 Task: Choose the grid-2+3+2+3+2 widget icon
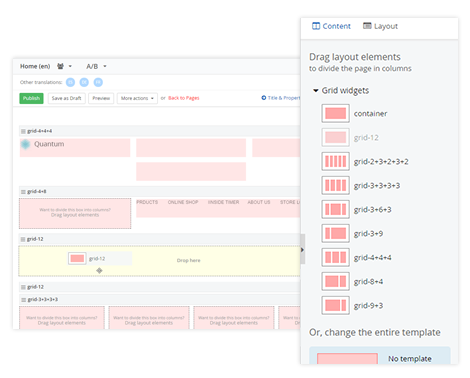[335, 162]
